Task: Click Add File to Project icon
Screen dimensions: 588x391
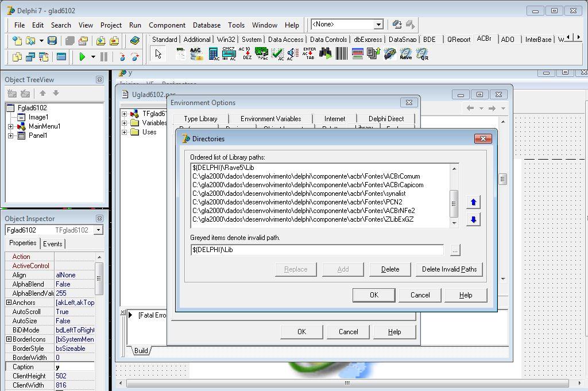Action: (100, 41)
